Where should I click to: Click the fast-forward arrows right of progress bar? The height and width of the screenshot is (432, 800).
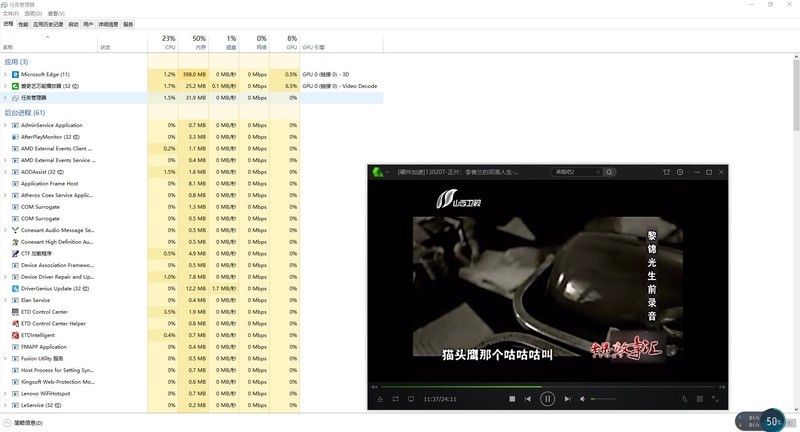click(x=722, y=387)
